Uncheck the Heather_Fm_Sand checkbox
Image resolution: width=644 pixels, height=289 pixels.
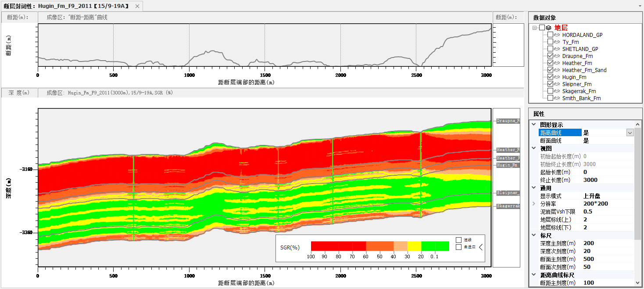pyautogui.click(x=550, y=70)
